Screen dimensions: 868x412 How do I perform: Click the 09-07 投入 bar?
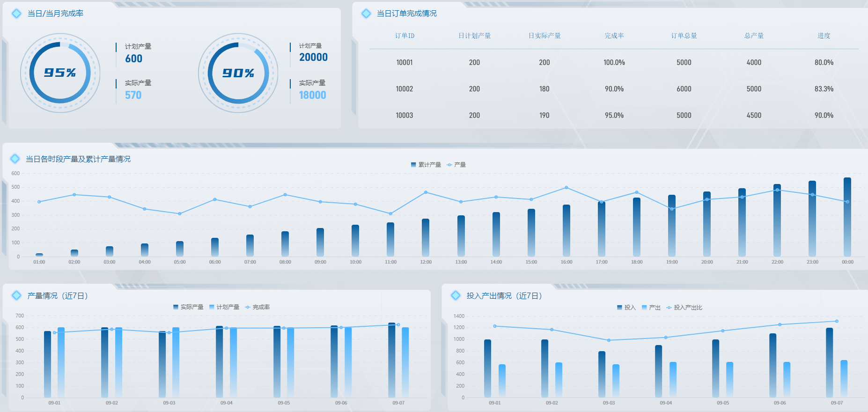pos(830,363)
